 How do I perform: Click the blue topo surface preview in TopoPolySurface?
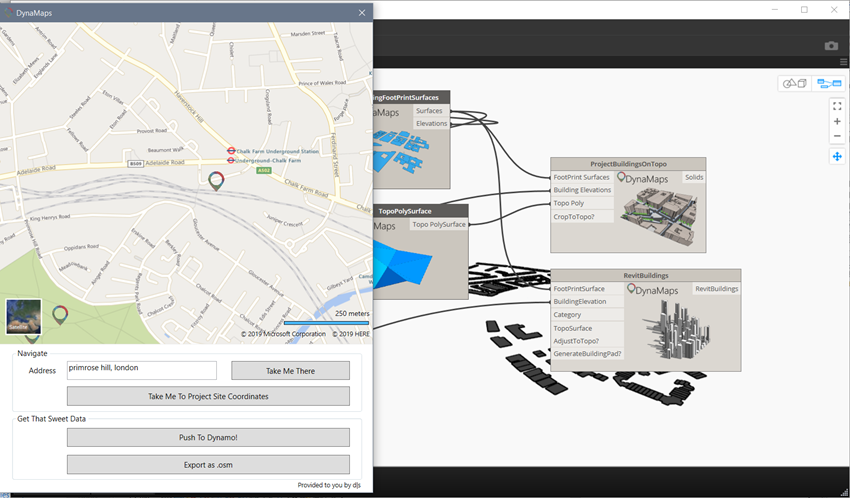tap(402, 264)
